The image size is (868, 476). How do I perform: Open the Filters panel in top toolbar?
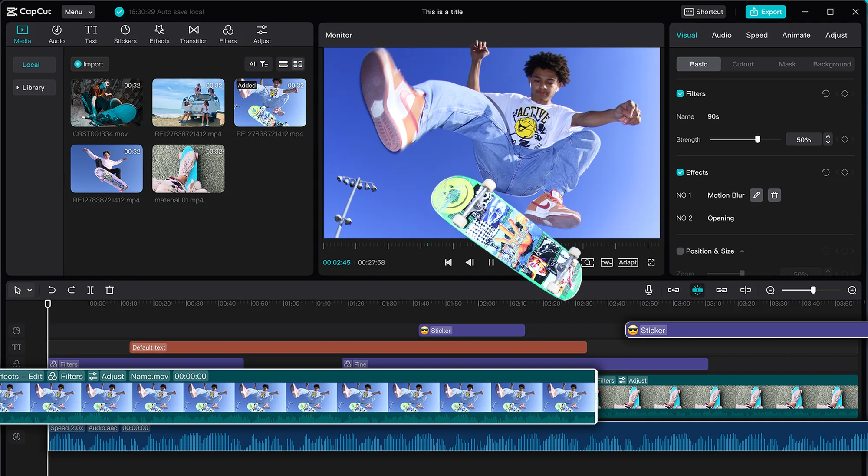pos(228,34)
